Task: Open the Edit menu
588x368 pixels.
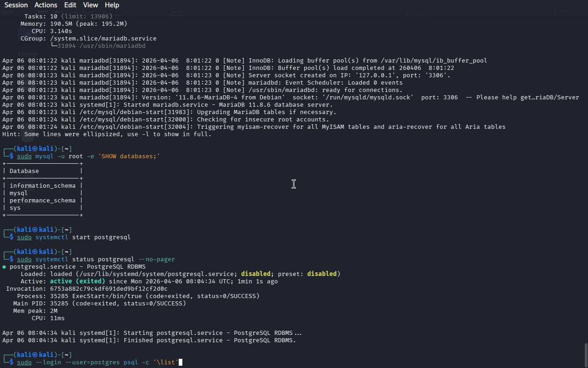Action: pyautogui.click(x=70, y=5)
